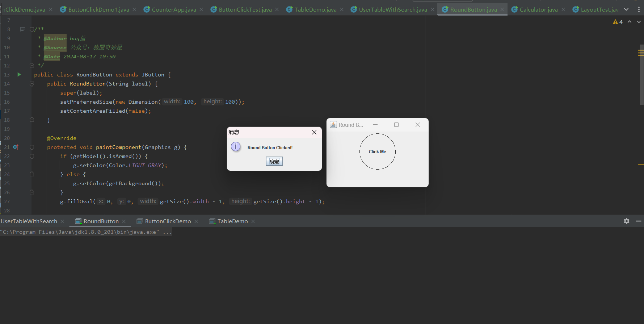This screenshot has height=324, width=644.
Task: Close the TableDemo run tab
Action: (x=253, y=221)
